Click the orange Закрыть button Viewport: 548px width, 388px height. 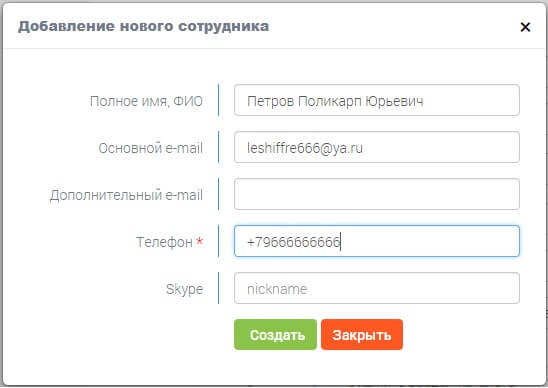point(362,335)
